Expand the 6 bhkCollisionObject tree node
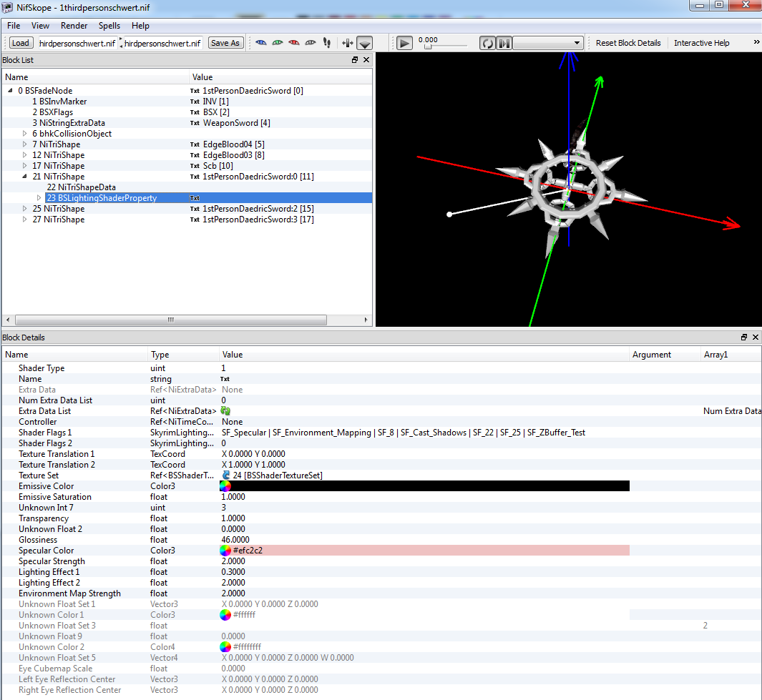Image resolution: width=762 pixels, height=700 pixels. 25,134
